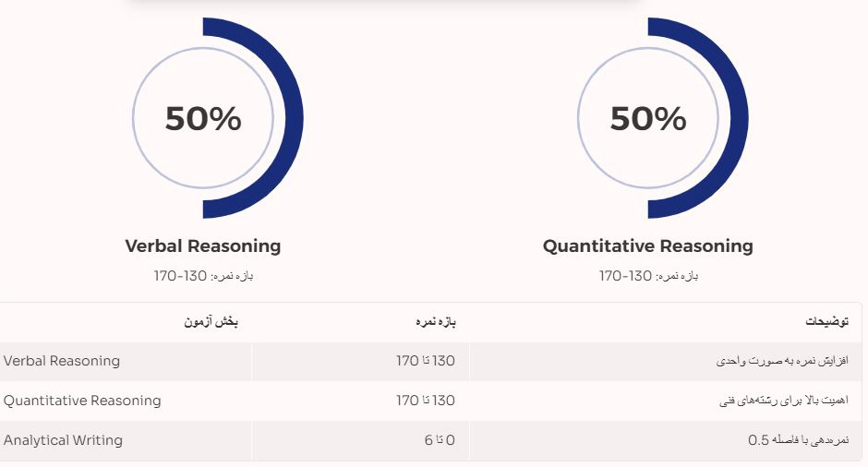Click the بخش آزمون column header
This screenshot has height=467, width=868.
[211, 322]
